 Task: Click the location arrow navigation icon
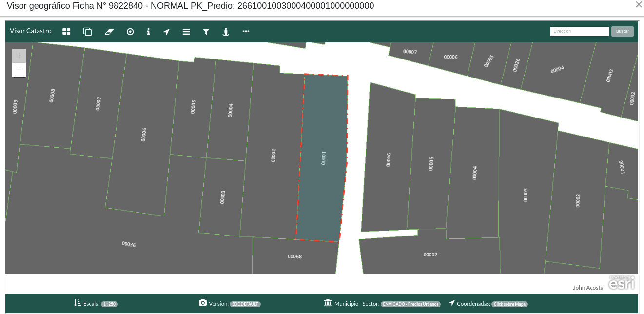[x=166, y=32]
